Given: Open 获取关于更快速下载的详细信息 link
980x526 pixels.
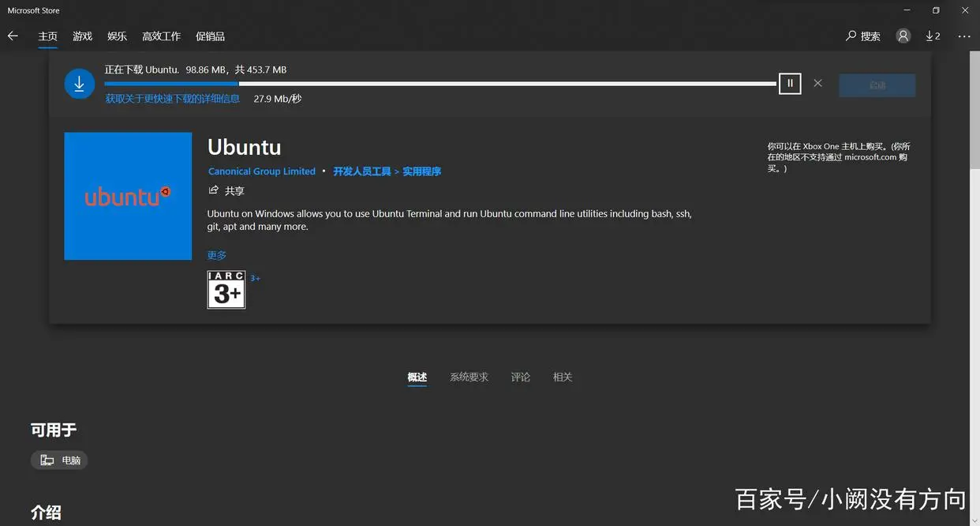Looking at the screenshot, I should [x=173, y=99].
